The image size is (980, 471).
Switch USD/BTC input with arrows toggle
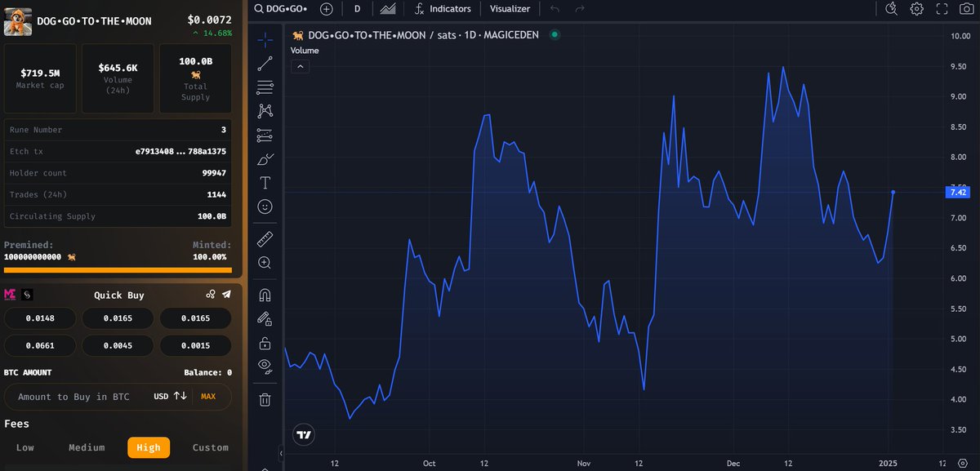pos(180,396)
